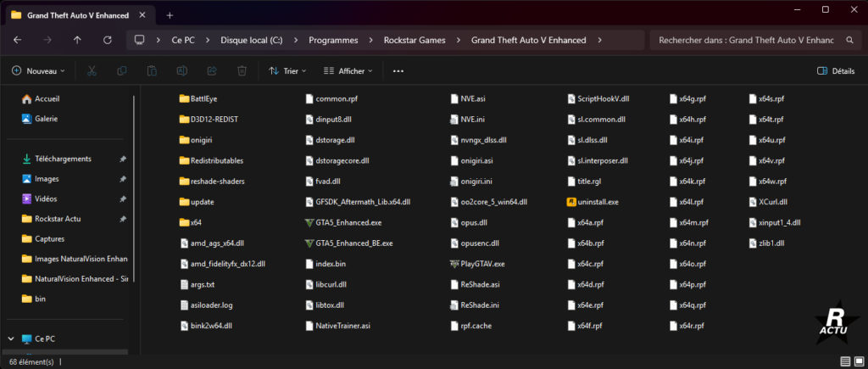
Task: Navigate to Disque local (C:) breadcrumb
Action: coord(252,40)
